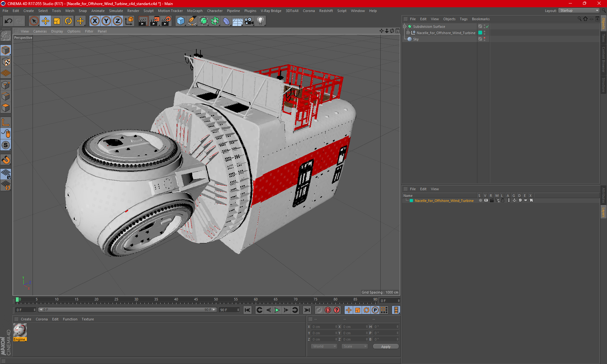Viewport: 607px width, 364px height.
Task: Click frame 45 on timeline ruler
Action: (x=196, y=300)
